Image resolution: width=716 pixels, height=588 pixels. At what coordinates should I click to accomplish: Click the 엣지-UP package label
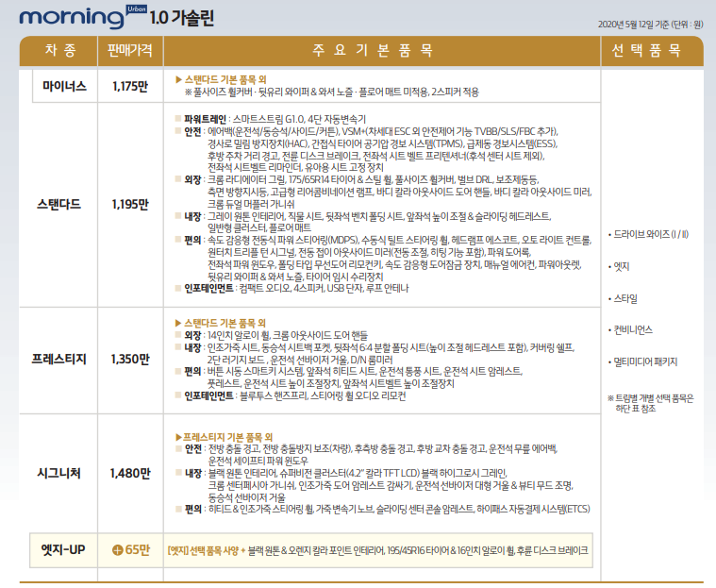63,549
